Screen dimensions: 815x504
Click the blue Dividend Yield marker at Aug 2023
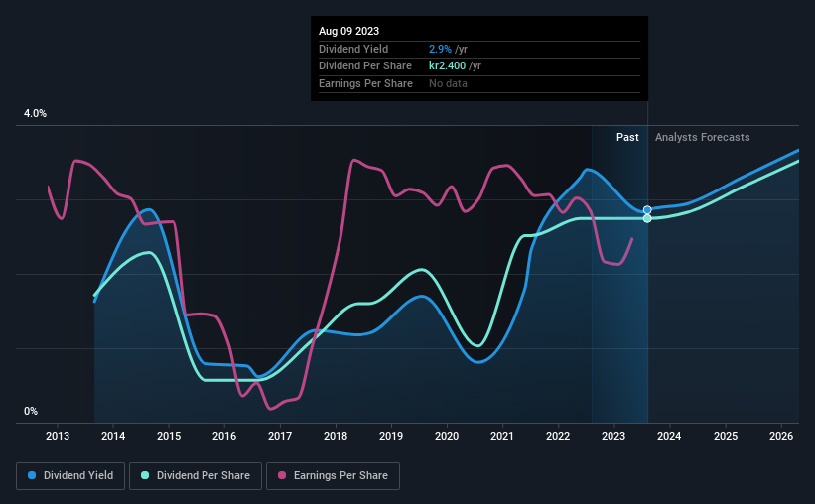pyautogui.click(x=647, y=210)
